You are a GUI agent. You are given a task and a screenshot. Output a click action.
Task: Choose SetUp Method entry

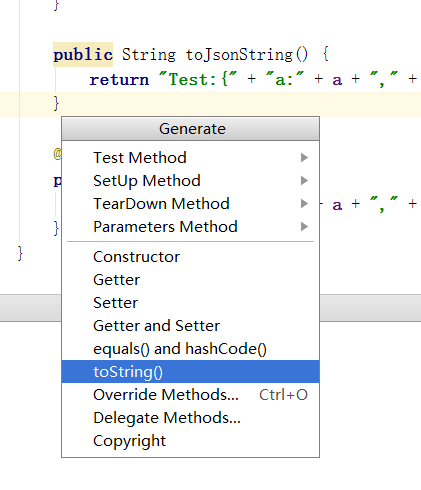click(x=190, y=181)
